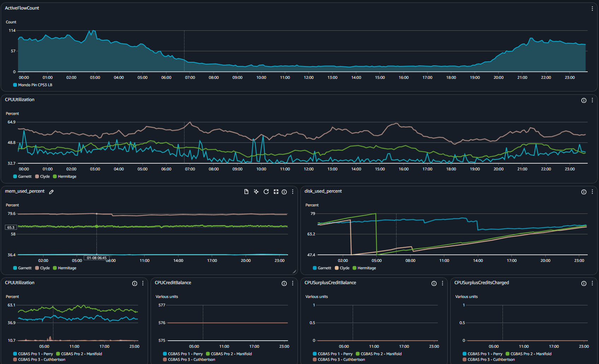599x364 pixels.
Task: Click the resize handle on mem_used_percent widget
Action: coord(294,271)
